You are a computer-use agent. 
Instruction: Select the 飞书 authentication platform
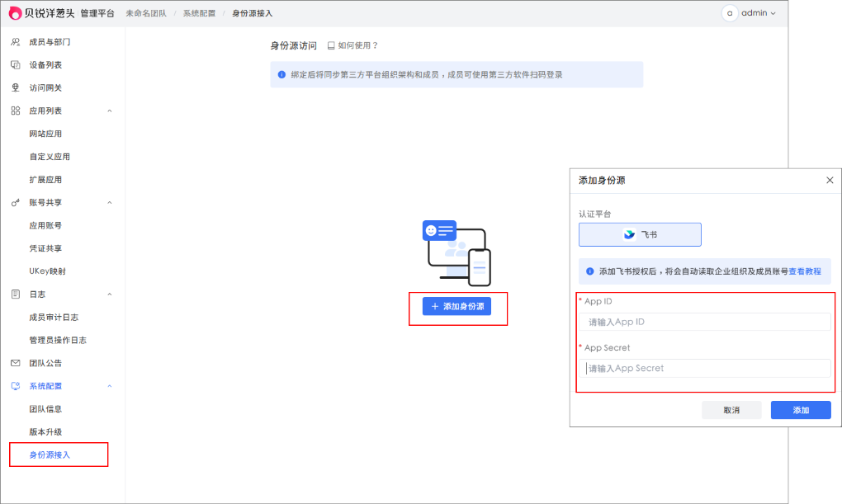tap(640, 234)
